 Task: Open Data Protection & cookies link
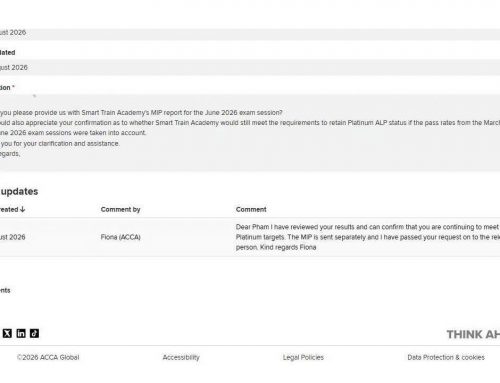pyautogui.click(x=446, y=357)
